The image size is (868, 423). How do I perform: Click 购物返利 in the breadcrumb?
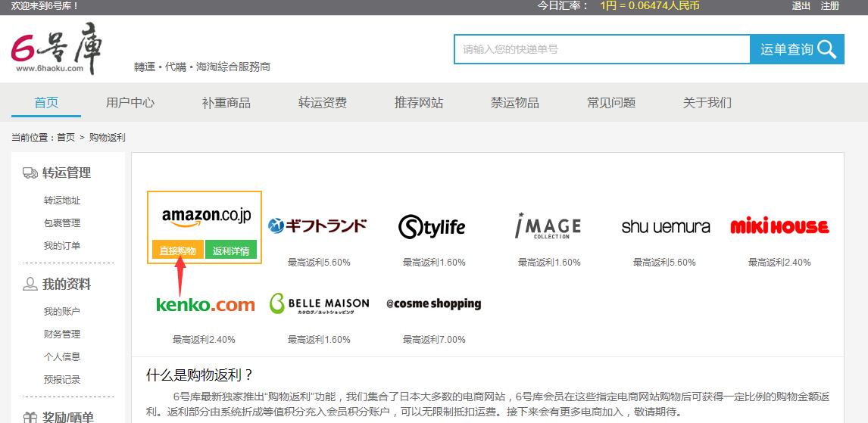click(x=108, y=137)
